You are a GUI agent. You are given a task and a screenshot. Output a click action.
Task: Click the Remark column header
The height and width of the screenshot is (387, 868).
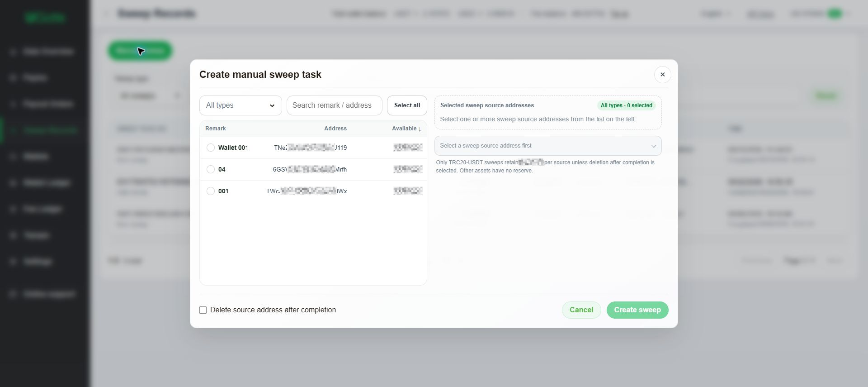(x=216, y=129)
